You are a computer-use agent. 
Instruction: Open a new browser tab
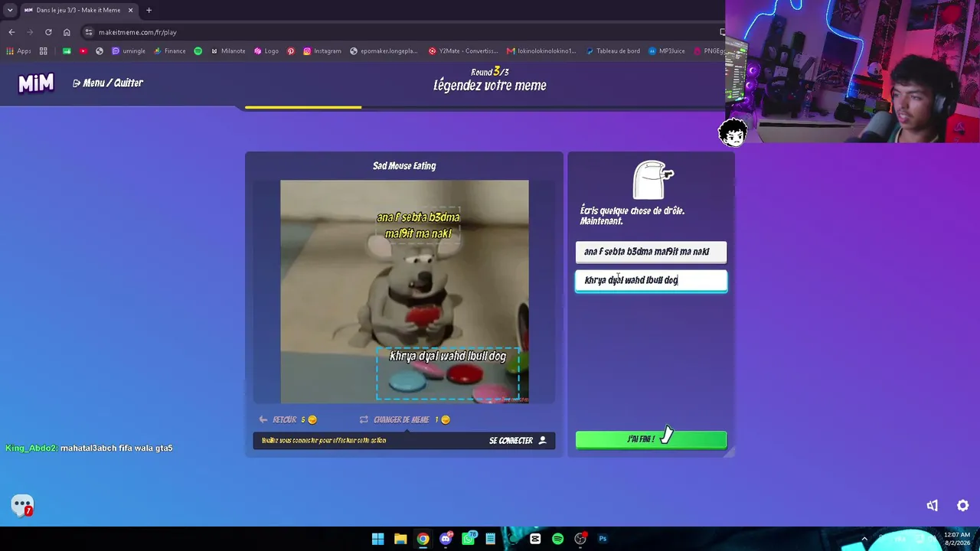[x=149, y=10]
